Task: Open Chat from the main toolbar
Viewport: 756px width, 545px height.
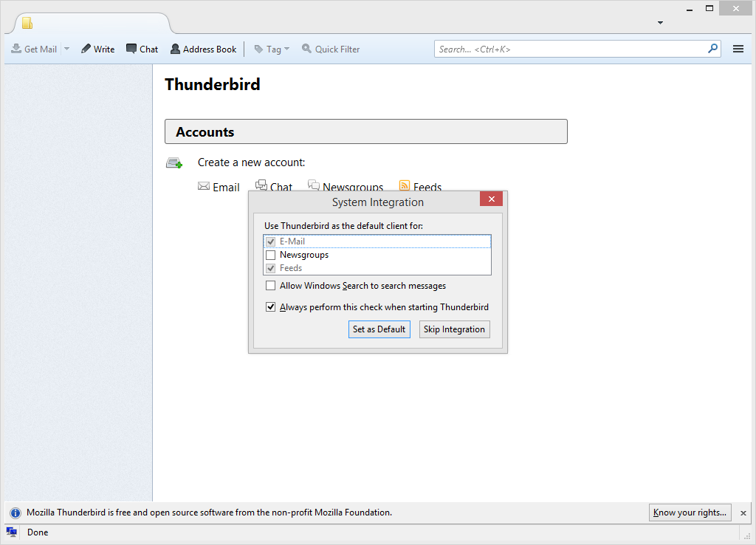Action: (142, 49)
